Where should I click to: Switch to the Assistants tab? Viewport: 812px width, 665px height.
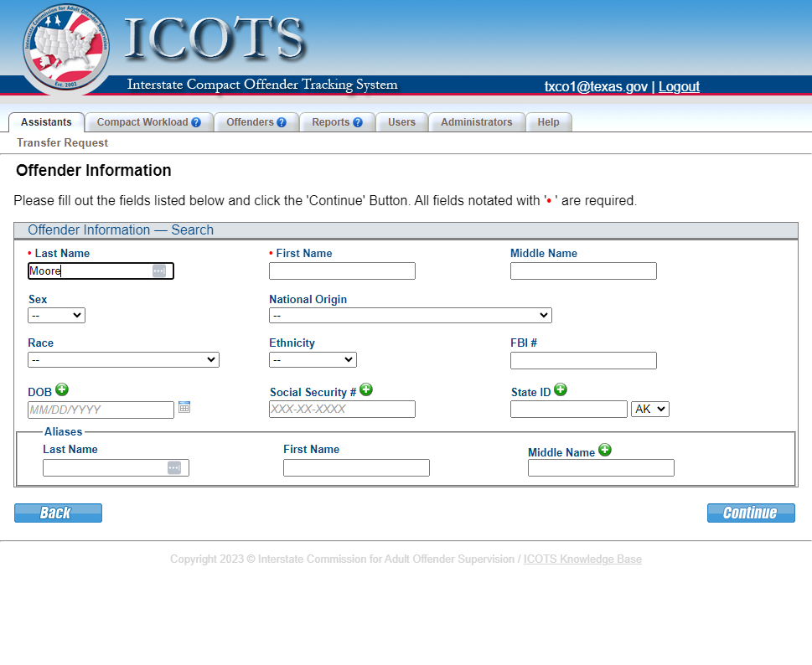tap(46, 122)
